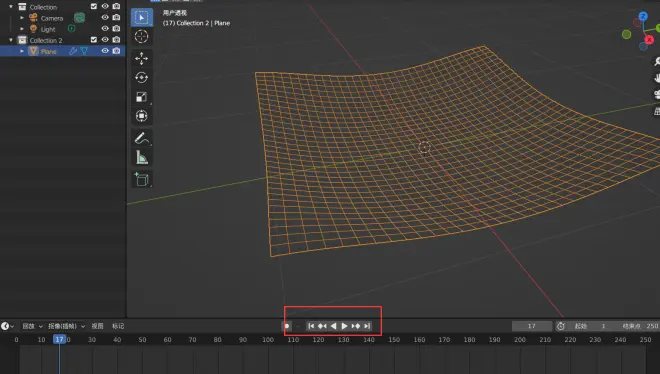Click the pan view hand icon
The width and height of the screenshot is (660, 374).
pyautogui.click(x=657, y=78)
